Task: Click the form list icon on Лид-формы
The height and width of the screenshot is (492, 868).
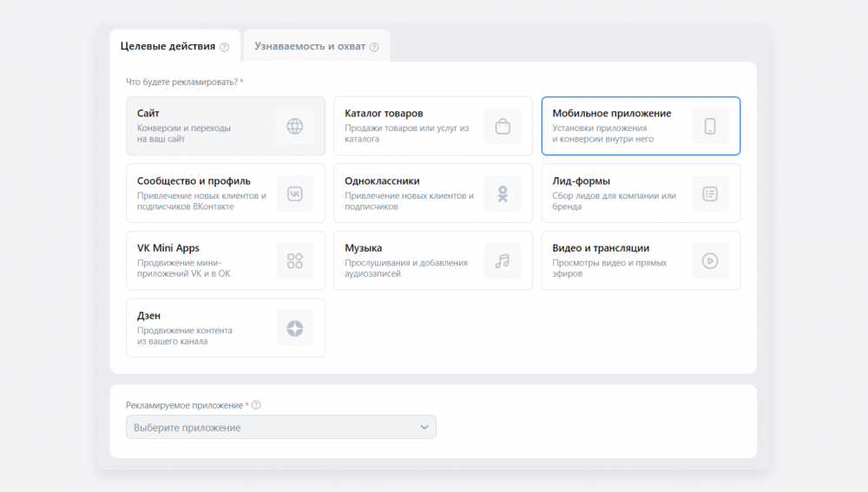Action: tap(710, 194)
